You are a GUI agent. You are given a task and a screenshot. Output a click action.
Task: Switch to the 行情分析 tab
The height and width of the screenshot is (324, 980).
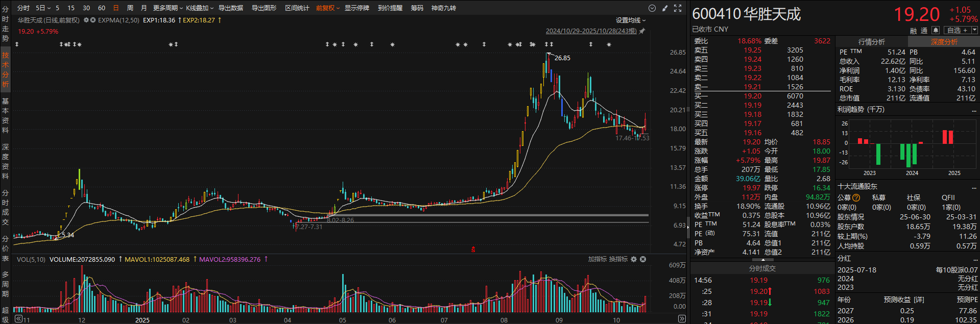[x=871, y=42]
